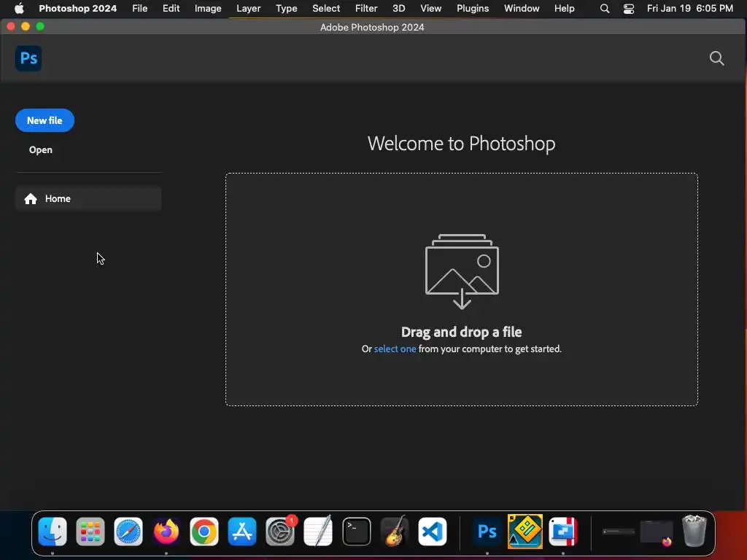Viewport: 747px width, 560px height.
Task: Click the date and time in menu bar
Action: pyautogui.click(x=690, y=8)
